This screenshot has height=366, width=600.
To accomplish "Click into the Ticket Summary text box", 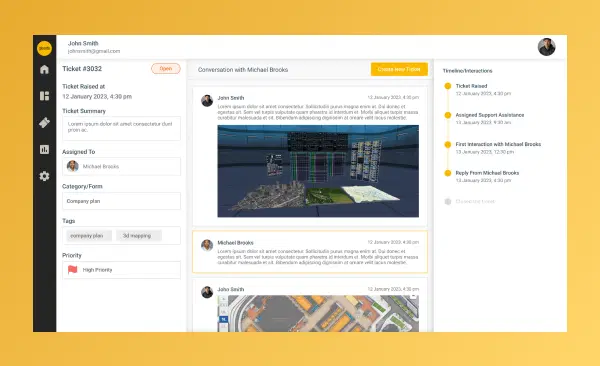I will [x=121, y=128].
